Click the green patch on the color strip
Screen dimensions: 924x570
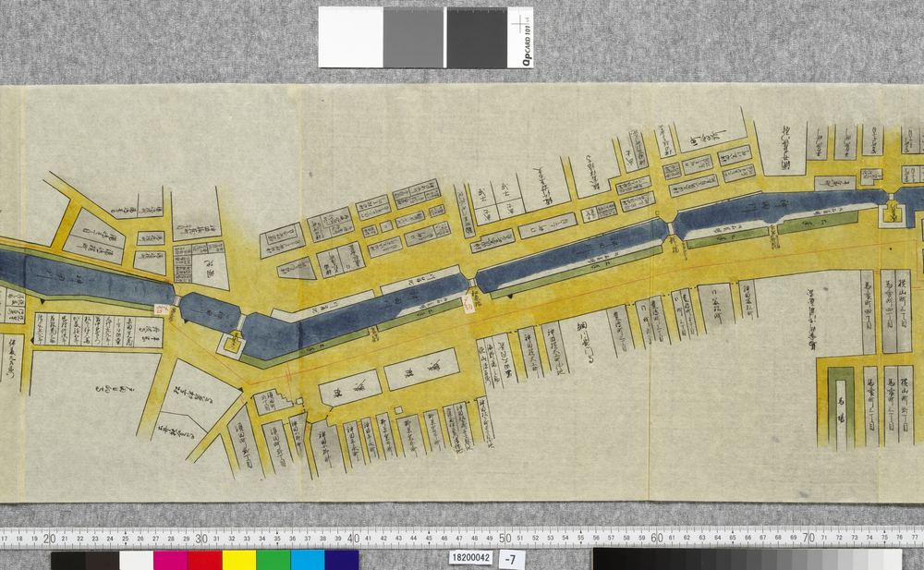point(273,560)
